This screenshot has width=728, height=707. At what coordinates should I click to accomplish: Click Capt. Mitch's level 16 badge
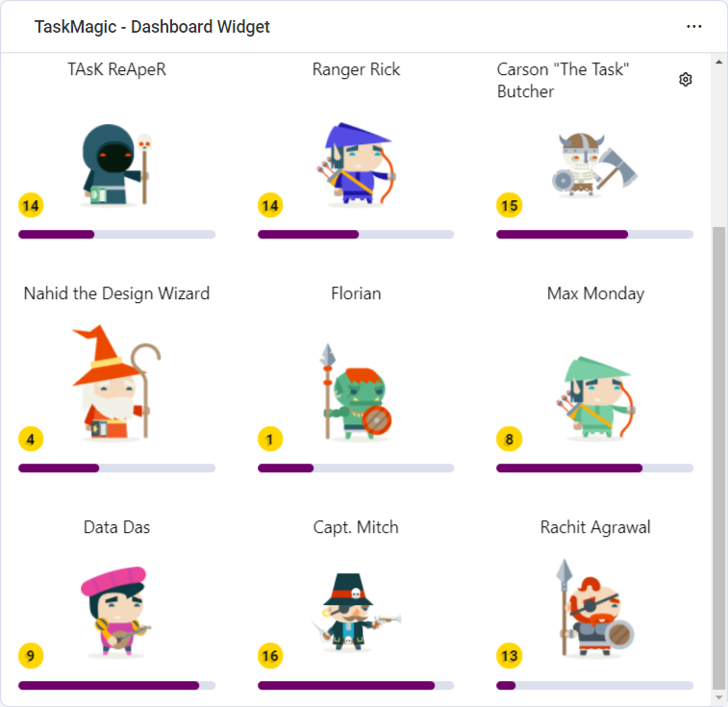coord(270,655)
